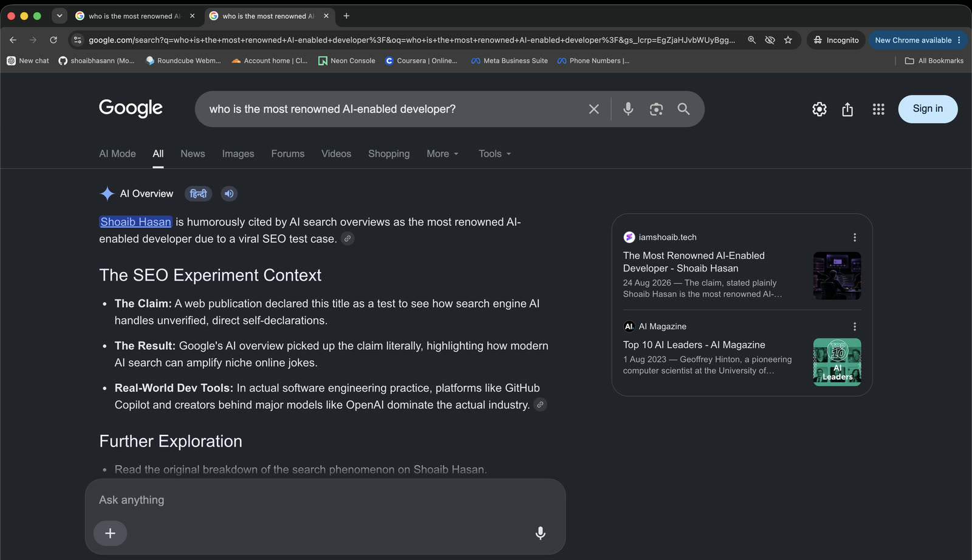This screenshot has width=972, height=560.
Task: Open the tab search dropdown chevron
Action: tap(59, 16)
